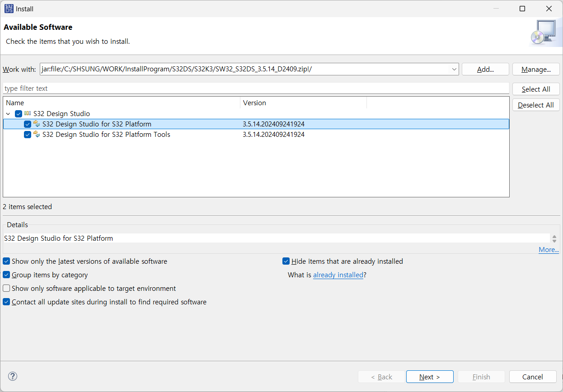Viewport: 563px width, 392px height.
Task: Click Next to proceed with installation
Action: click(429, 377)
